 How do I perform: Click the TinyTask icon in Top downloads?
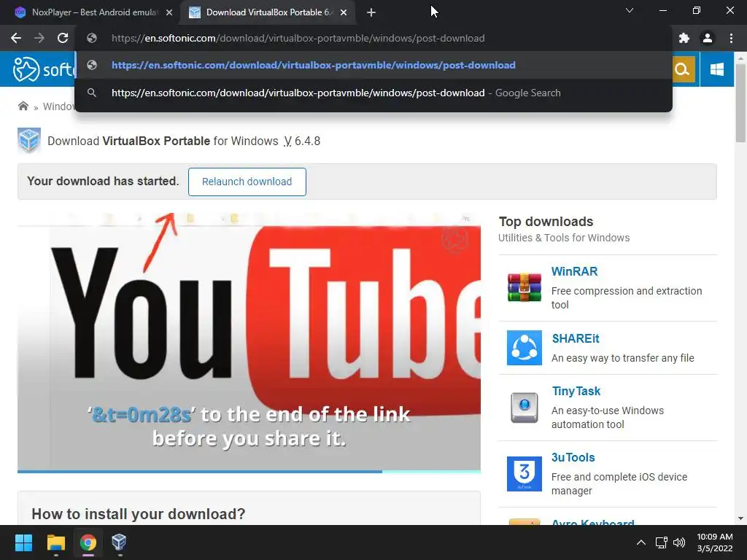point(524,408)
